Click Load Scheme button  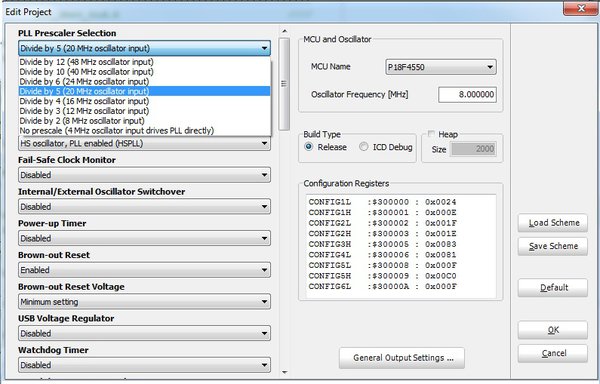[x=553, y=223]
